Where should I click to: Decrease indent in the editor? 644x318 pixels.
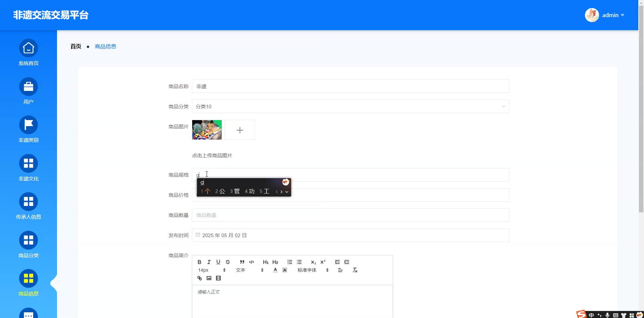click(337, 262)
